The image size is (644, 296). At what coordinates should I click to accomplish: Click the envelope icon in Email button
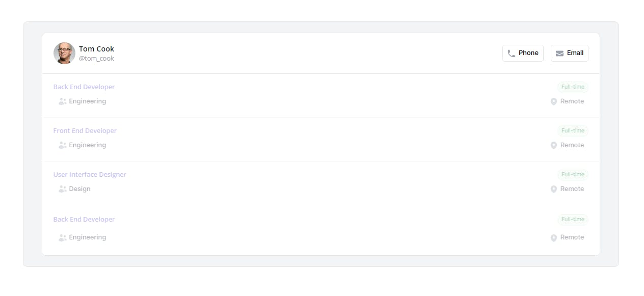pyautogui.click(x=559, y=53)
